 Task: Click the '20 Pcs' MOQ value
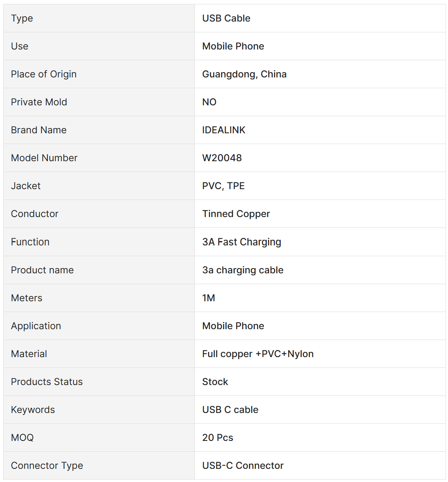pyautogui.click(x=217, y=438)
